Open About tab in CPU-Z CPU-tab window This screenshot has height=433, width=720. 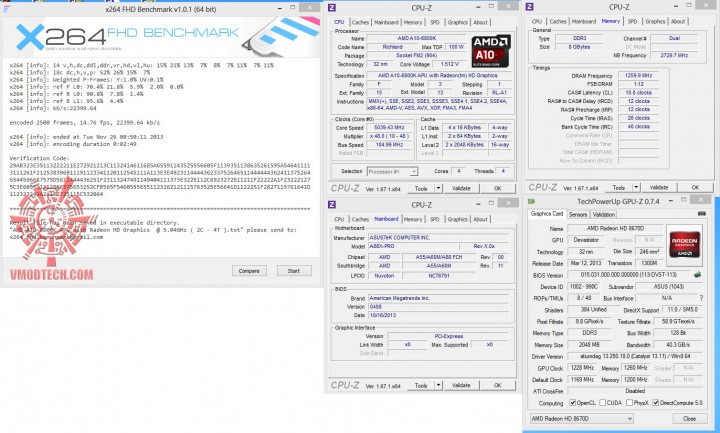[x=480, y=22]
